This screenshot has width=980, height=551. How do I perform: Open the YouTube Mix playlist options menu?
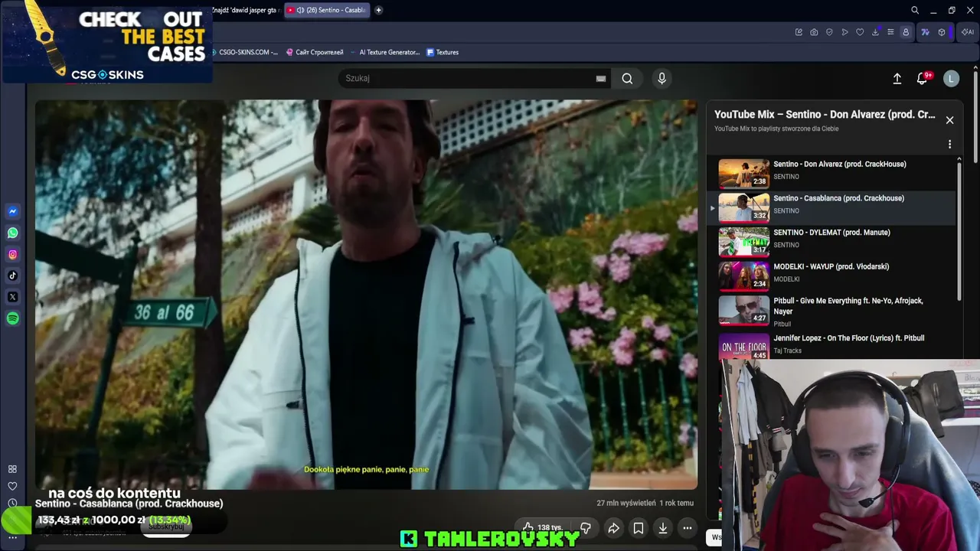pyautogui.click(x=949, y=145)
